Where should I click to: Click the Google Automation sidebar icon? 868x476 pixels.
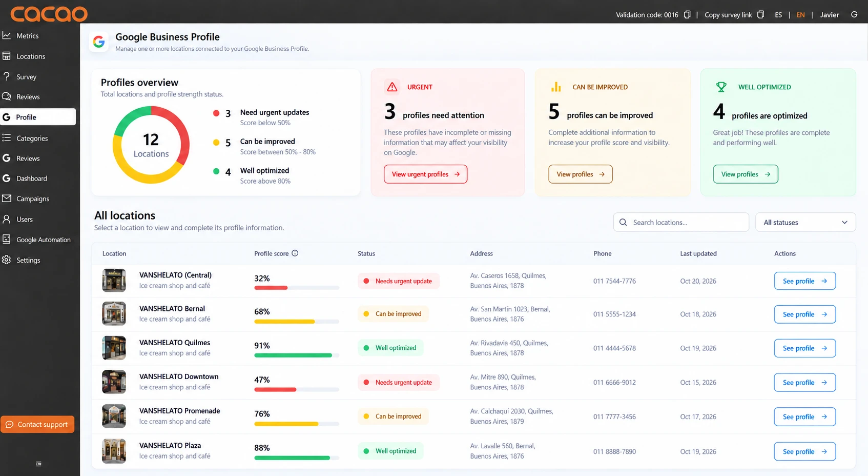[x=7, y=240]
